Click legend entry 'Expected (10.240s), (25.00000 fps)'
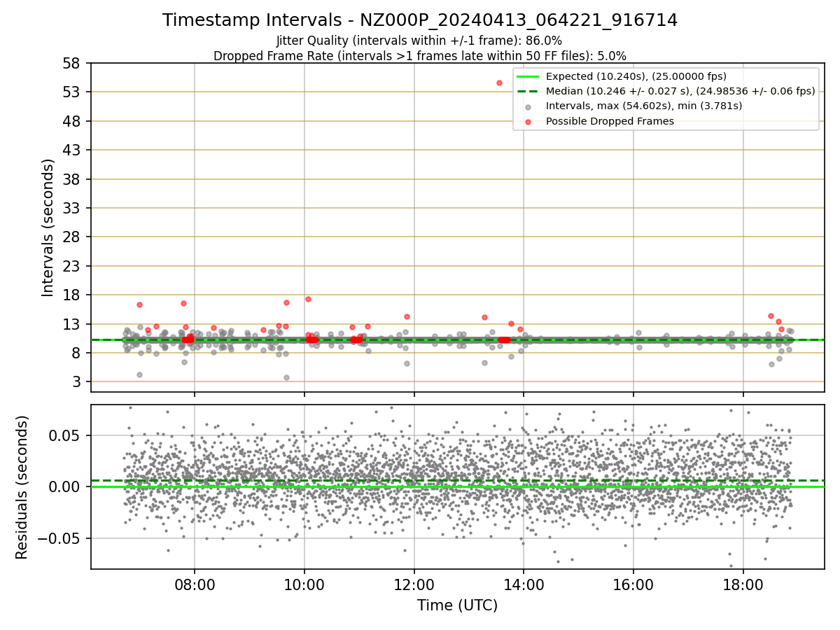Screen dimensions: 840x630 (x=636, y=76)
